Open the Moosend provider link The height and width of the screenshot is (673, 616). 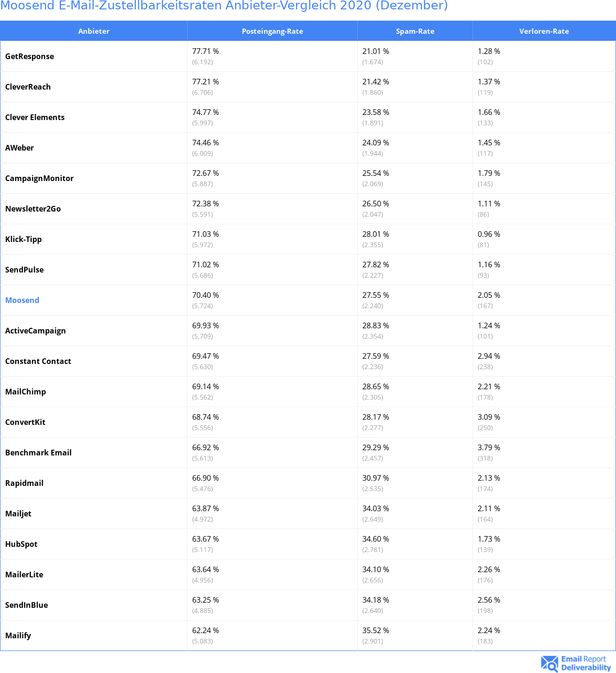22,300
